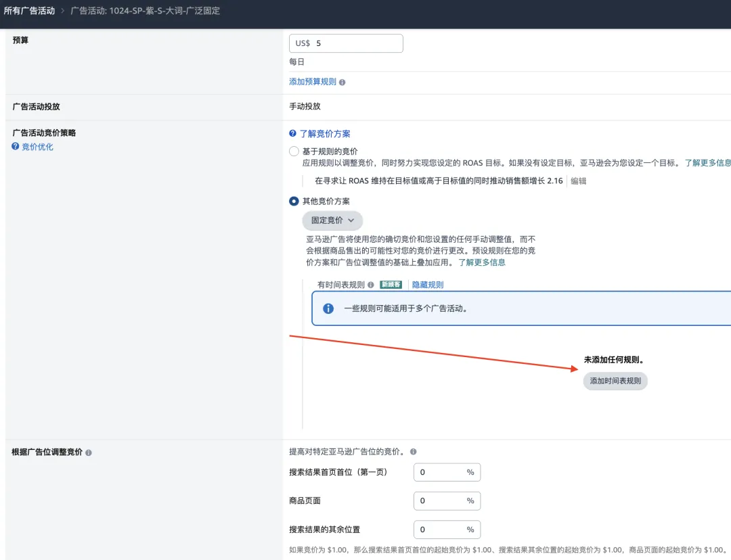Viewport: 731px width, 560px height.
Task: Click the 搜索结果的其余位置 percentage field
Action: coord(447,530)
